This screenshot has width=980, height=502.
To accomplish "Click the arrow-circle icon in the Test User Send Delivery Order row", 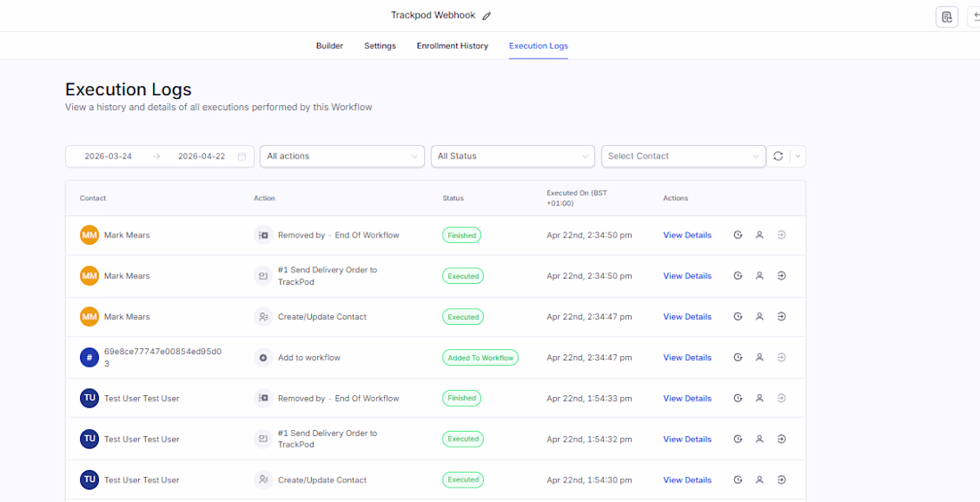I will pos(781,439).
